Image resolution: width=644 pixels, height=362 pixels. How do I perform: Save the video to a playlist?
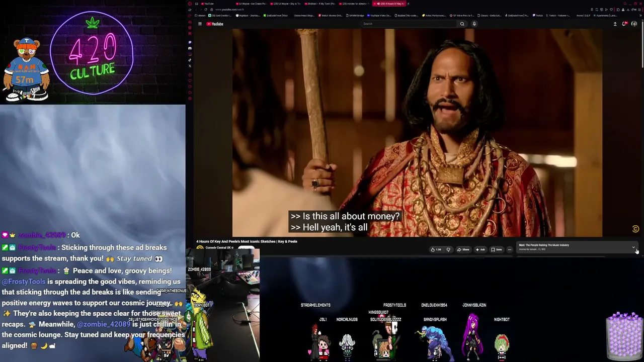(497, 249)
